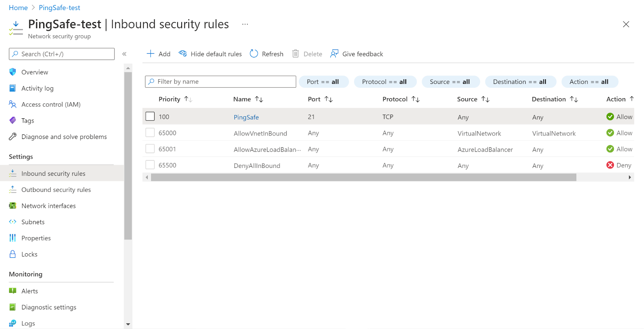
Task: Click the Access control (IAM) icon
Action: [13, 104]
